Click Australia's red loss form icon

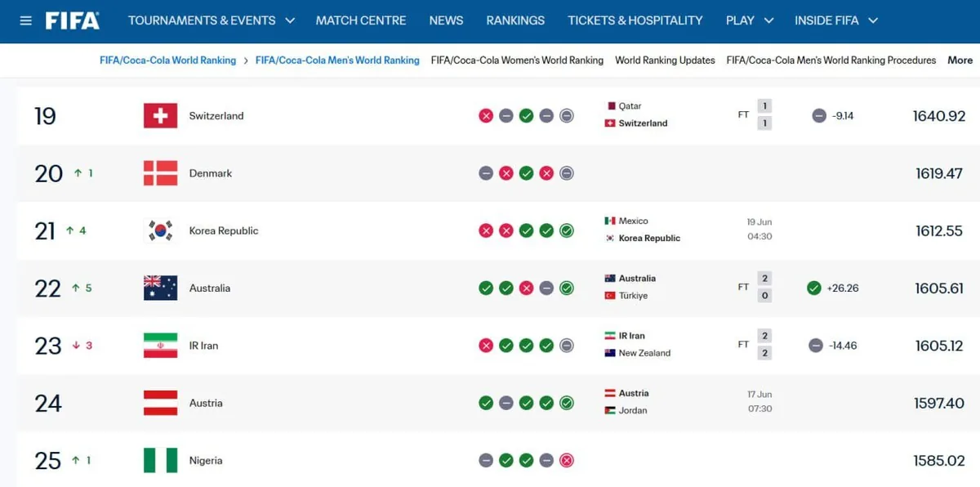pos(526,288)
